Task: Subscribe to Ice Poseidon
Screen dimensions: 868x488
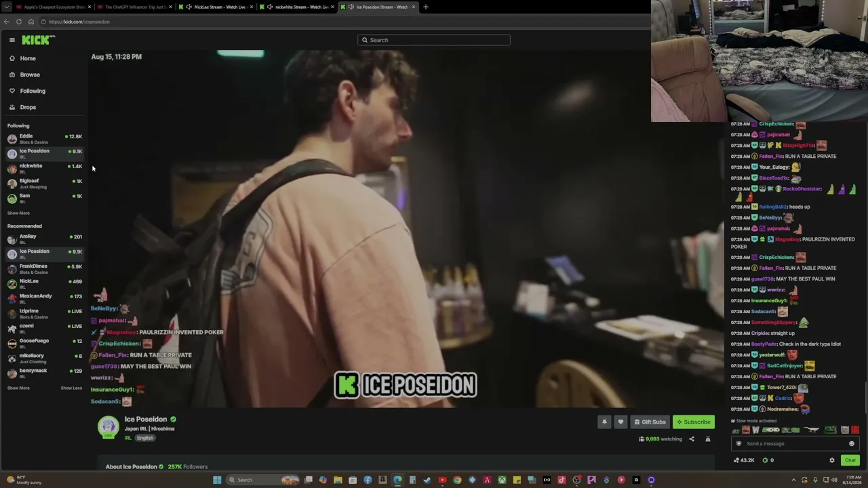Action: pyautogui.click(x=693, y=422)
